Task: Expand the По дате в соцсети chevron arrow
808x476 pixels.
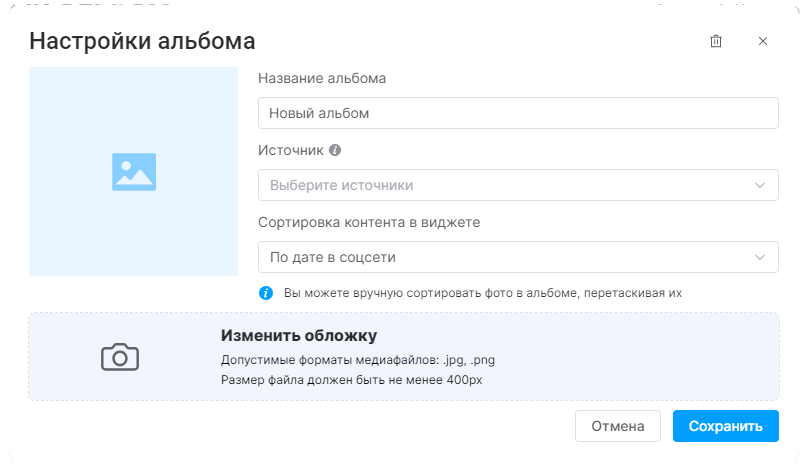Action: point(760,257)
